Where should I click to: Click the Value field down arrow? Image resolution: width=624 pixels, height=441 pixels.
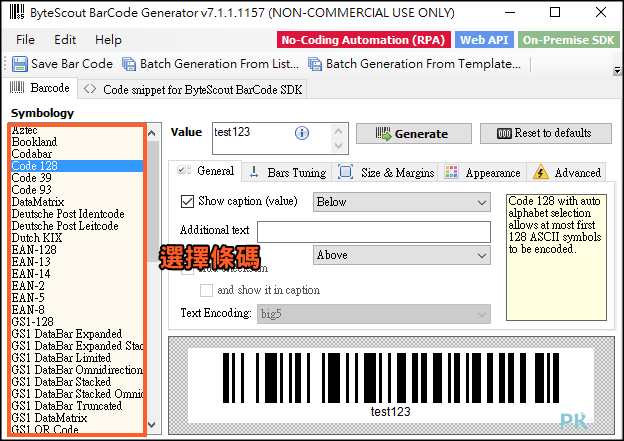click(339, 146)
